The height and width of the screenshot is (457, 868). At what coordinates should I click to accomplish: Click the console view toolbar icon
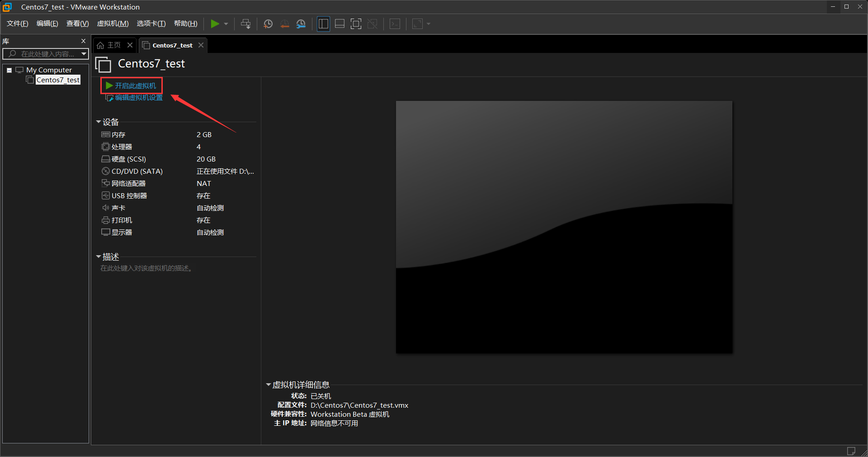point(395,24)
